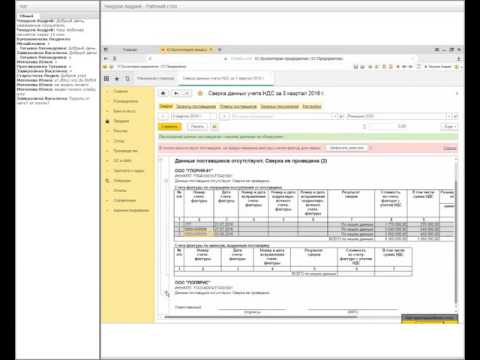Switch to Настройки tab

[x=312, y=106]
